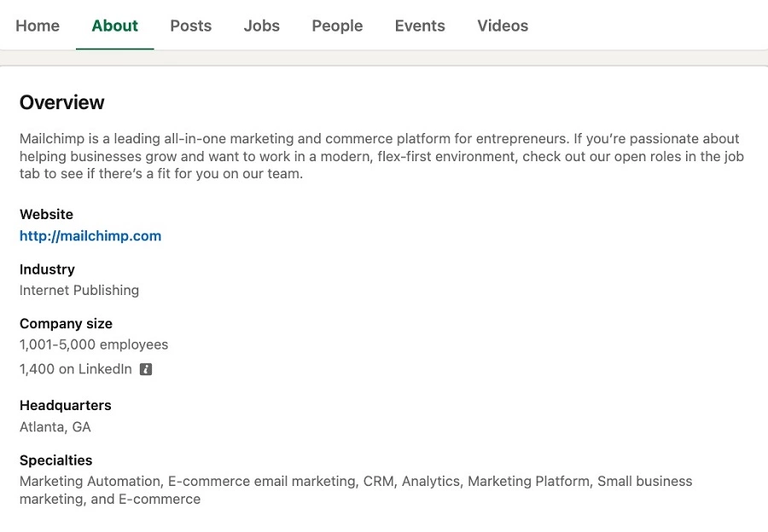
Task: Click the Mailchimp overview description paragraph
Action: coord(380,156)
